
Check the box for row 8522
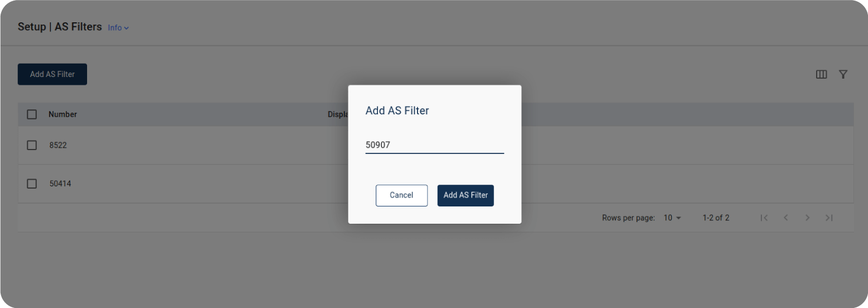(32, 145)
